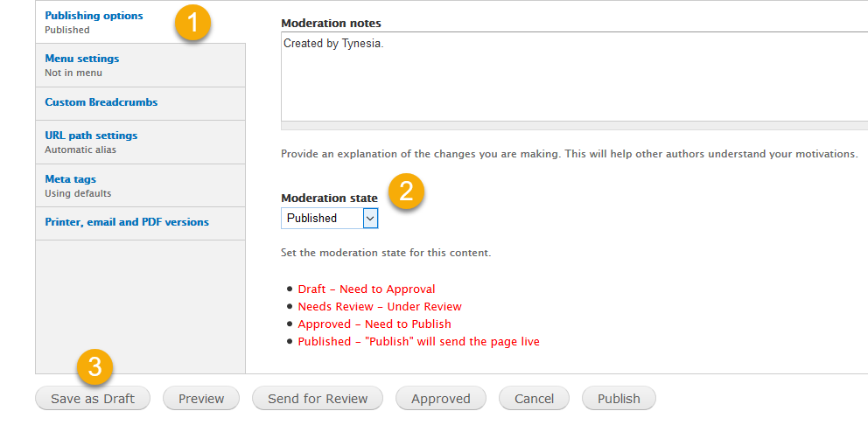The image size is (868, 446).
Task: Click the Preview button
Action: coord(201,399)
